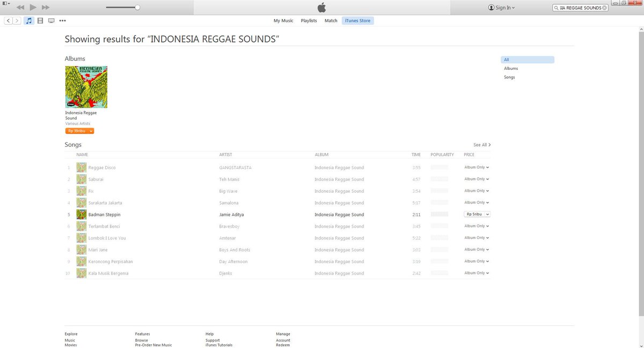Viewport: 644px width, 348px height.
Task: Sort songs by the TIME column header
Action: tap(416, 155)
